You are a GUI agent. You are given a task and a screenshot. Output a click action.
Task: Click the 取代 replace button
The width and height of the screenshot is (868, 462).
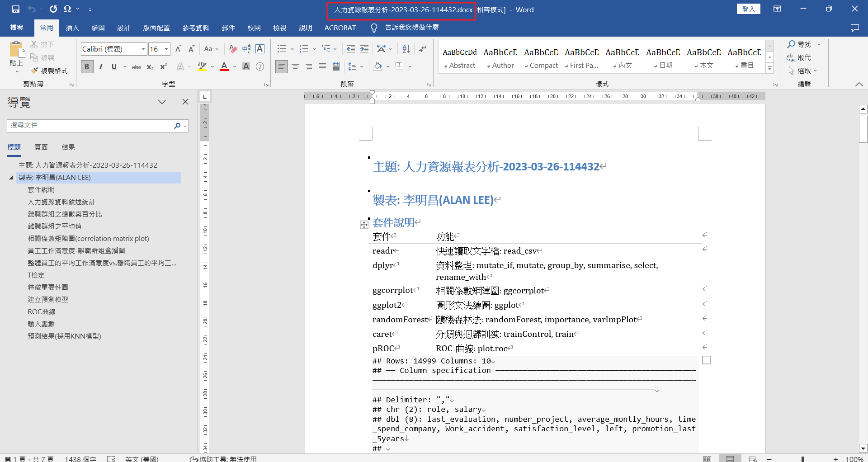pyautogui.click(x=799, y=57)
